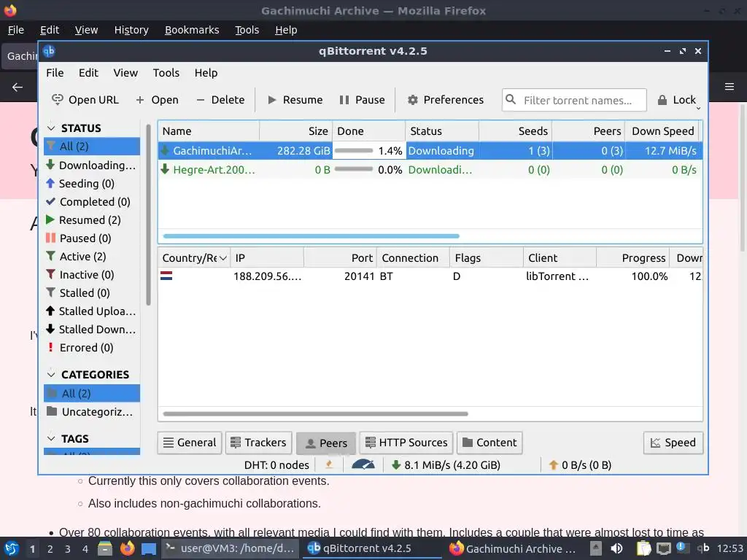Open qBittorrent File menu
The height and width of the screenshot is (560, 747).
pyautogui.click(x=55, y=73)
